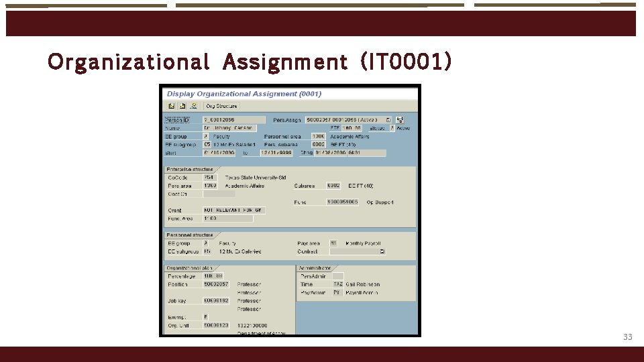The image size is (644, 362).
Task: Click the previous record icon in the toolbar
Action: point(171,106)
